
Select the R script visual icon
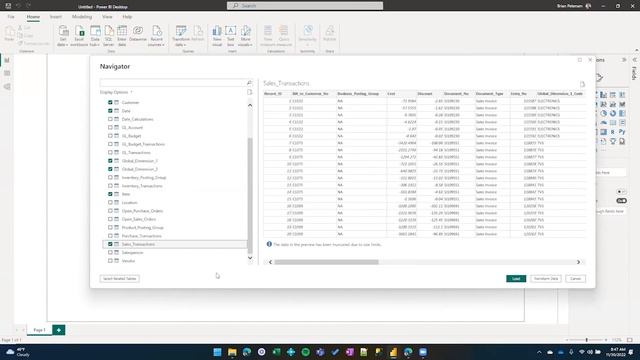click(613, 132)
